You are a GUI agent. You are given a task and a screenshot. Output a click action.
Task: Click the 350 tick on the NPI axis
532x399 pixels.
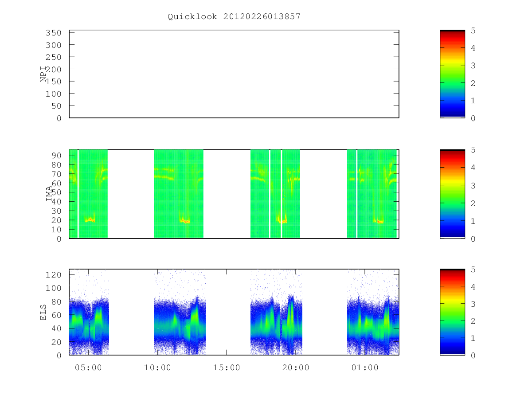tap(53, 33)
